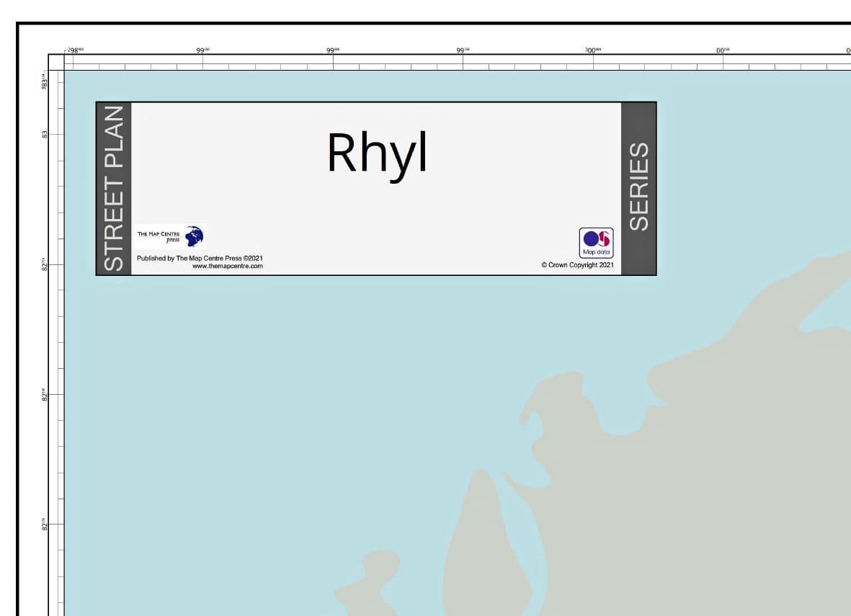
Task: Select the Rhyl map title text
Action: [377, 153]
